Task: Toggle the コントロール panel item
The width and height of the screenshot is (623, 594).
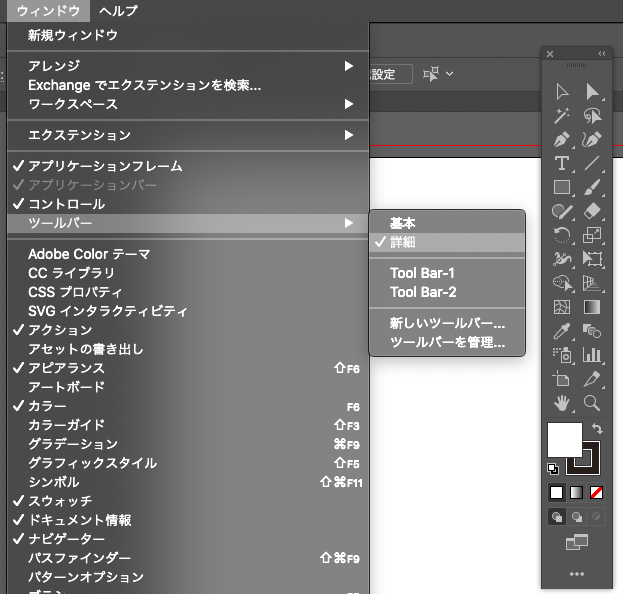Action: coord(188,204)
